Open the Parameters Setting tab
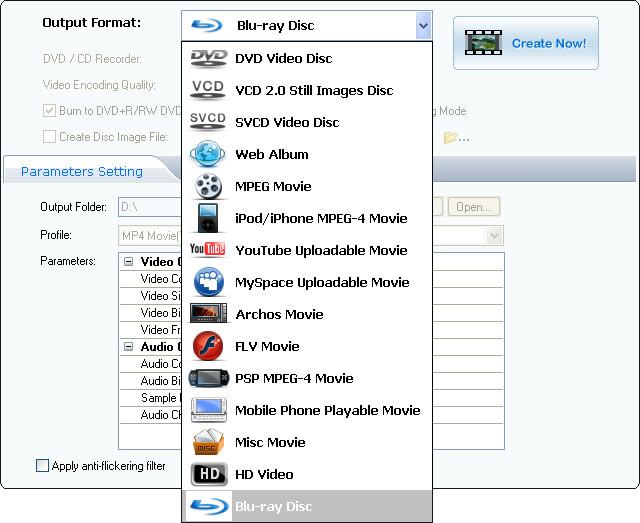Image resolution: width=640 pixels, height=523 pixels. (82, 171)
